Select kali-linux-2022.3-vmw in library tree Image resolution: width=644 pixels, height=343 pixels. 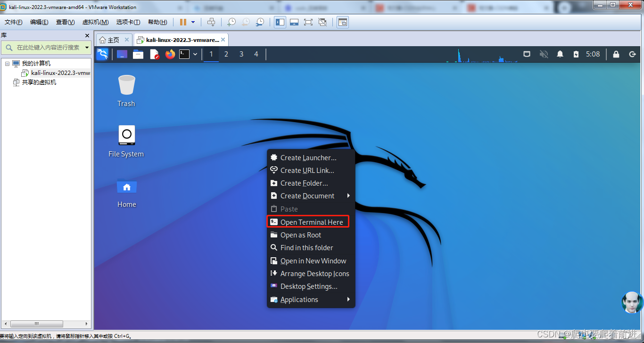tap(56, 73)
